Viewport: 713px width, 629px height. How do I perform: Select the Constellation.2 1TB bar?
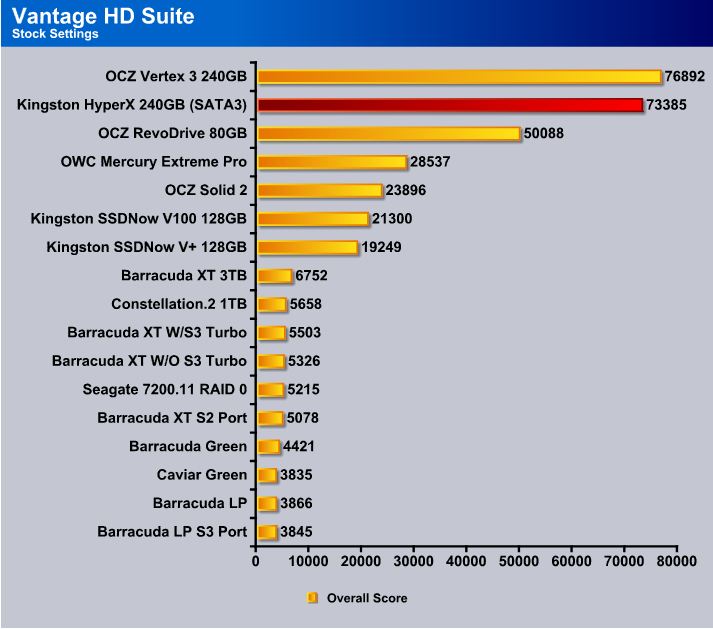point(272,304)
